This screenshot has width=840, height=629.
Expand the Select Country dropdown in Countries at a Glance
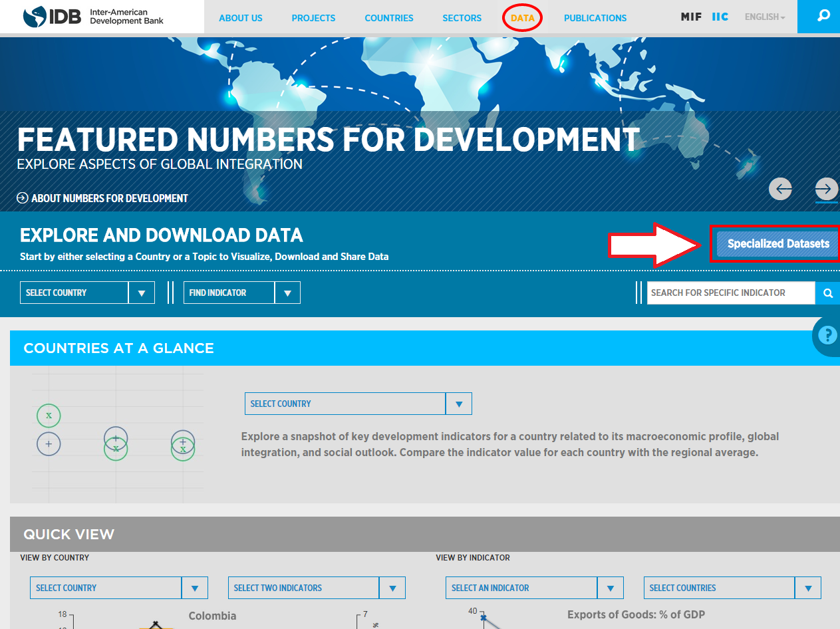(x=458, y=403)
